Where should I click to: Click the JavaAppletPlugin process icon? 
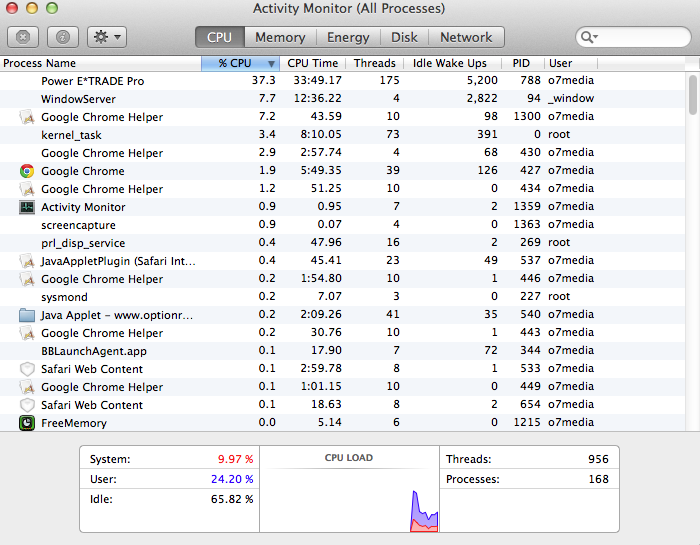(x=27, y=261)
